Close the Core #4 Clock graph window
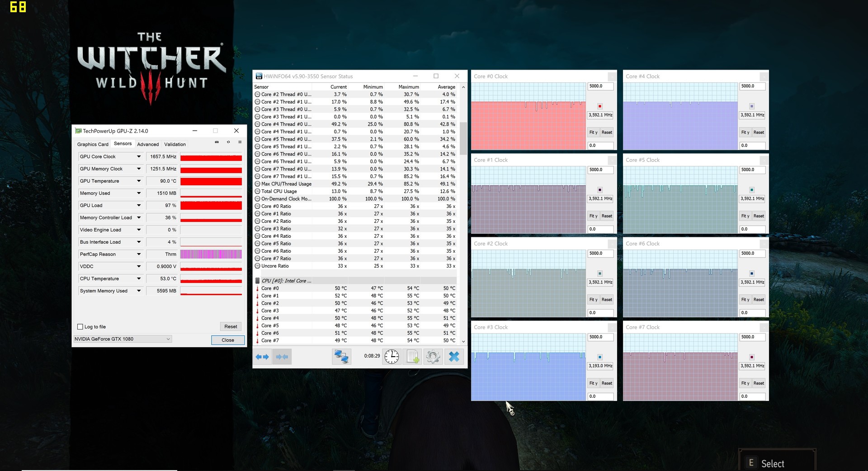The width and height of the screenshot is (868, 471). (x=764, y=76)
